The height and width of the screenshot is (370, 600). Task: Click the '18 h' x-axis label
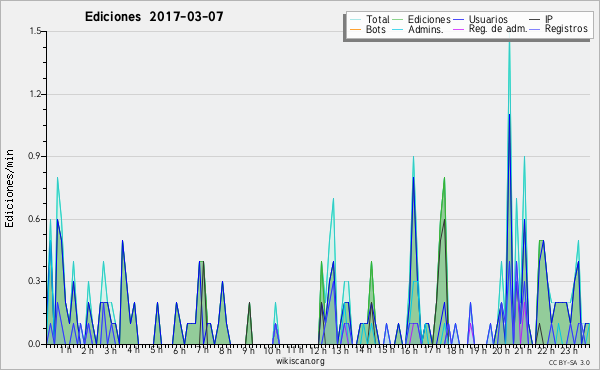tap(455, 350)
